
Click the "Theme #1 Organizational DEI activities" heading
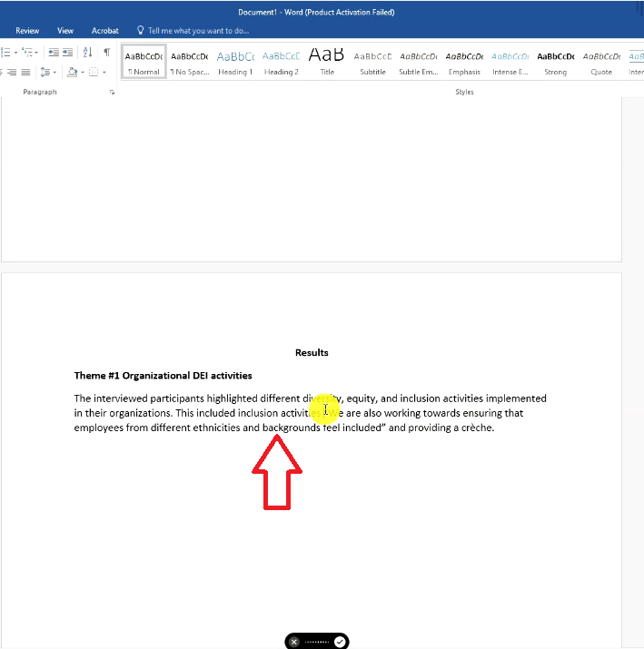coord(163,376)
